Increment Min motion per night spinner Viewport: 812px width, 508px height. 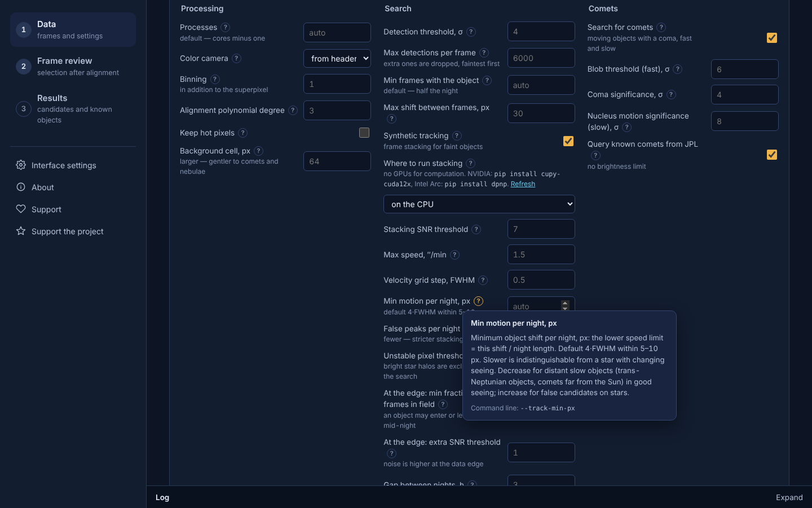click(x=565, y=303)
